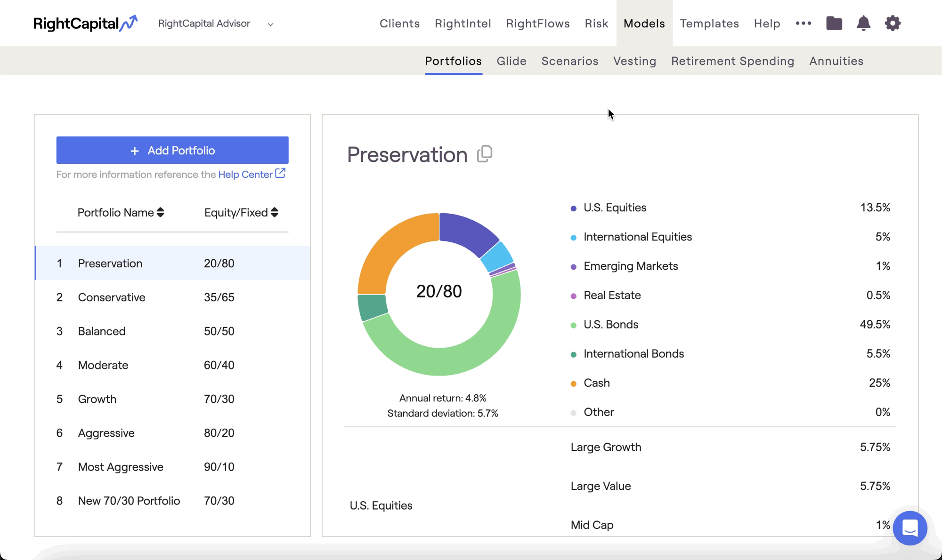
Task: Click the Cash orange legend dot
Action: pyautogui.click(x=573, y=384)
